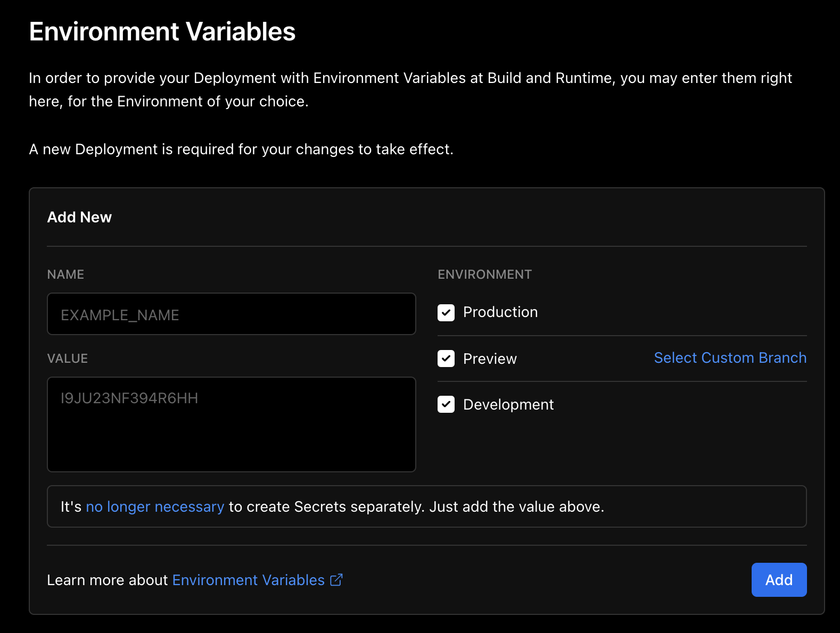Click the Select Custom Branch link

point(730,358)
